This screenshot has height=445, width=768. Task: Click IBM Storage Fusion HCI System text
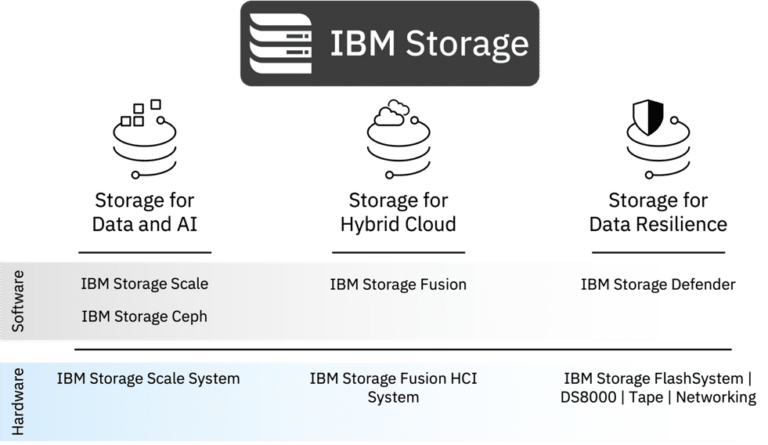pos(393,387)
